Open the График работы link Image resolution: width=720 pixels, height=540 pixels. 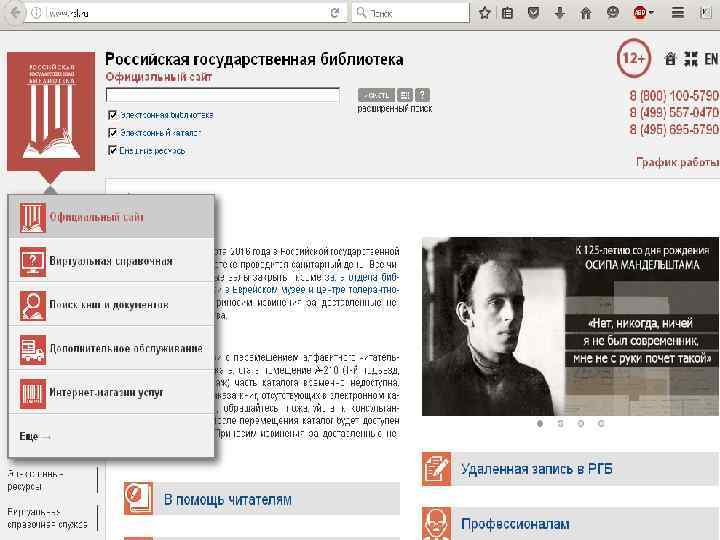coord(678,162)
